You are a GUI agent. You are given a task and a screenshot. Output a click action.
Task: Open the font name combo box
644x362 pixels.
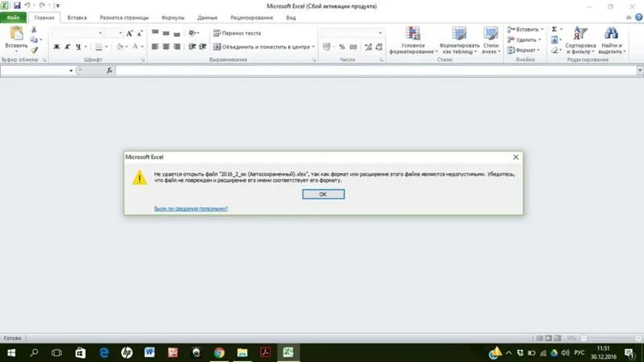pyautogui.click(x=76, y=33)
